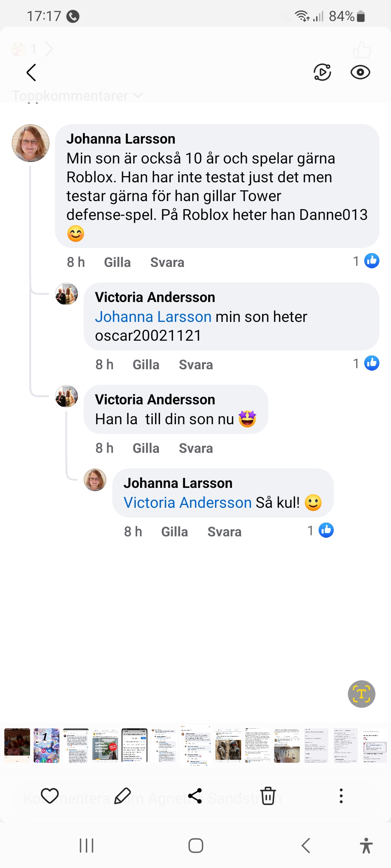Tap the accessibility figure icon

tap(366, 846)
